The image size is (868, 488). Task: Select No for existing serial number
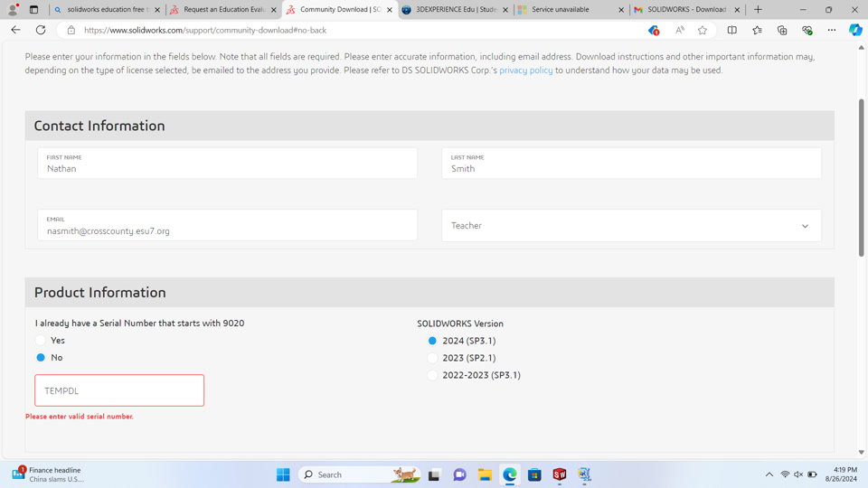coord(41,358)
